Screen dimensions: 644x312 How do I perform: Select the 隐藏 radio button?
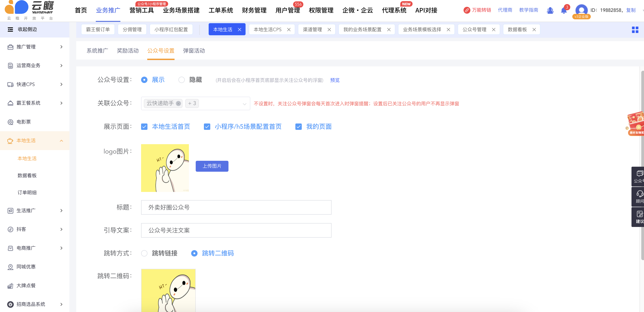coord(182,80)
